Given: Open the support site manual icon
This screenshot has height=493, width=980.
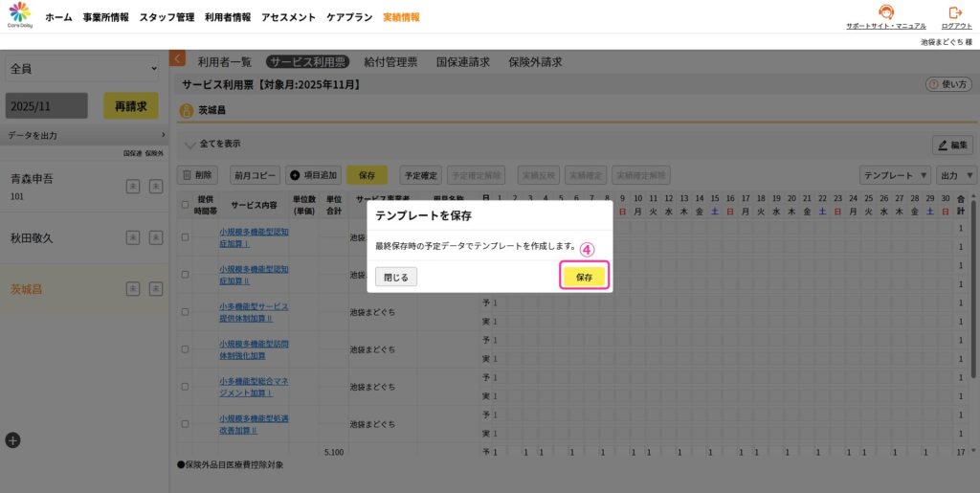Looking at the screenshot, I should click(886, 12).
